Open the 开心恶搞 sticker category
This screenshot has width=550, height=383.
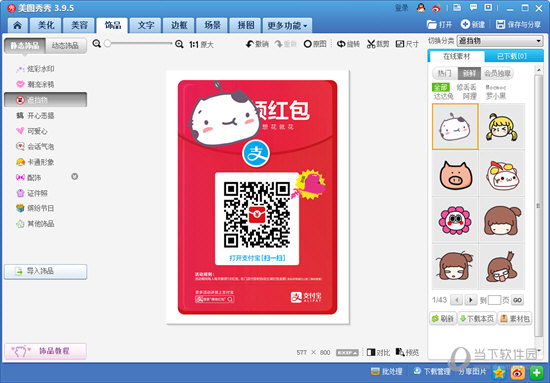coord(35,115)
